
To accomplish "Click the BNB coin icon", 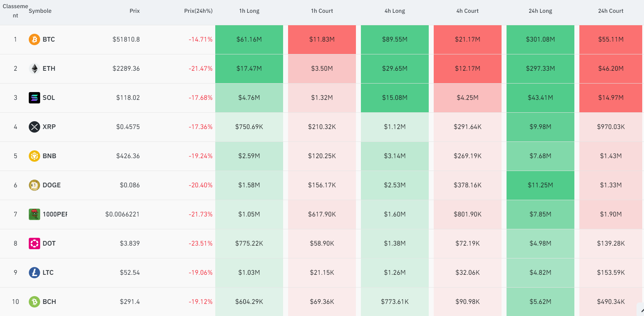I will point(34,156).
